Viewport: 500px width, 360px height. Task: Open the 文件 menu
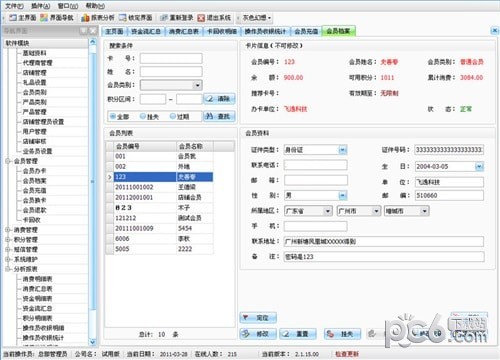click(14, 6)
